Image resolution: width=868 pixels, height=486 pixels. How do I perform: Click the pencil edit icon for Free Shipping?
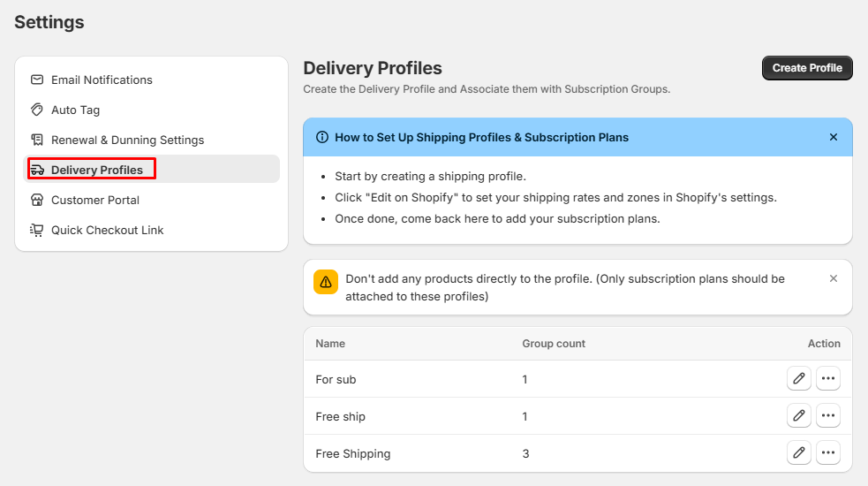(x=798, y=453)
